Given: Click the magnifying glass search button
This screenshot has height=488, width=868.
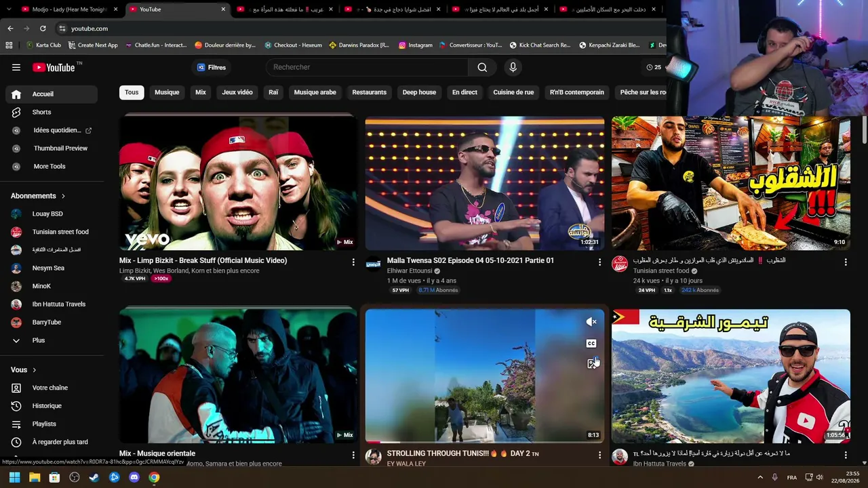Looking at the screenshot, I should tap(482, 67).
